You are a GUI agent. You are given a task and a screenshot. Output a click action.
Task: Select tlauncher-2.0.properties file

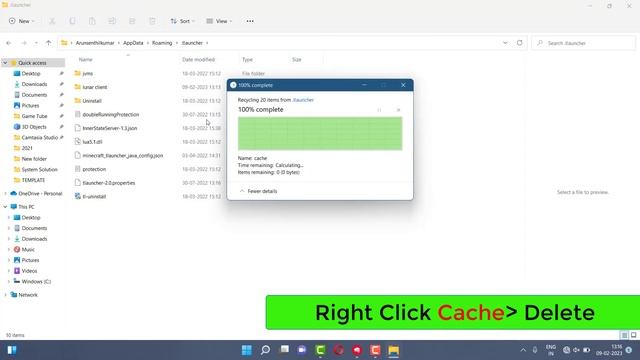[109, 183]
